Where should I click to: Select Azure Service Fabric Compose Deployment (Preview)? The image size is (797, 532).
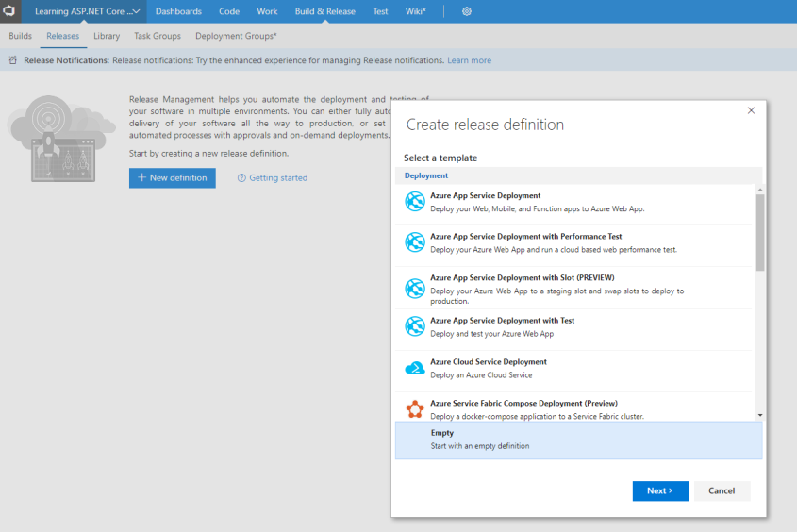pyautogui.click(x=524, y=403)
